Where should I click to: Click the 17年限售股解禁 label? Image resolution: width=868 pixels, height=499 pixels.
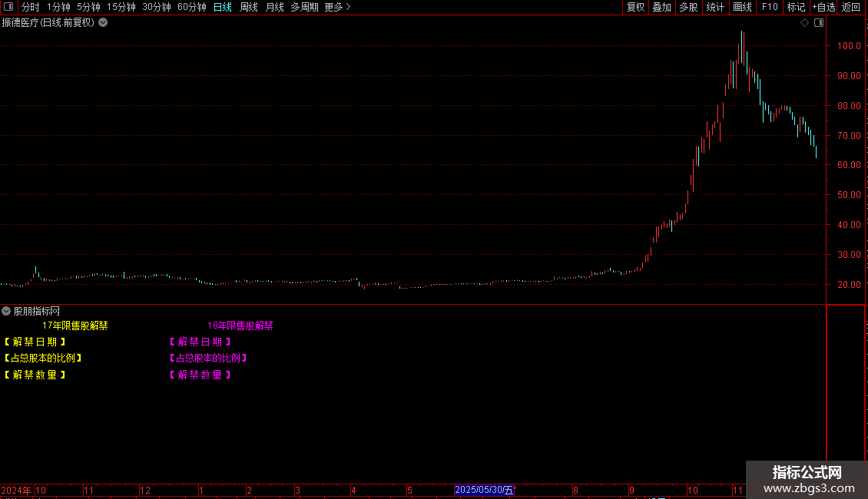point(75,326)
